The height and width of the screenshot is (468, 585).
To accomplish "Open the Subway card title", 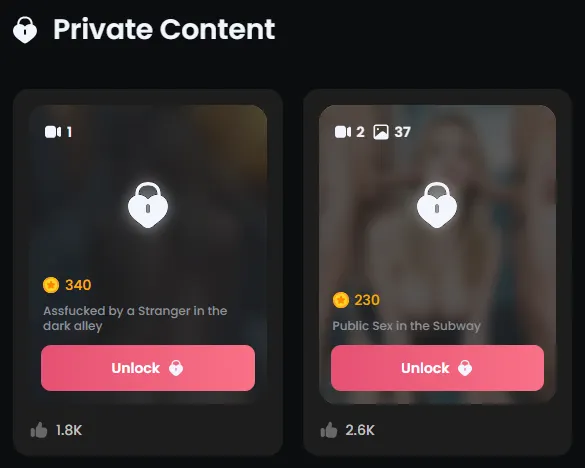I will 406,326.
